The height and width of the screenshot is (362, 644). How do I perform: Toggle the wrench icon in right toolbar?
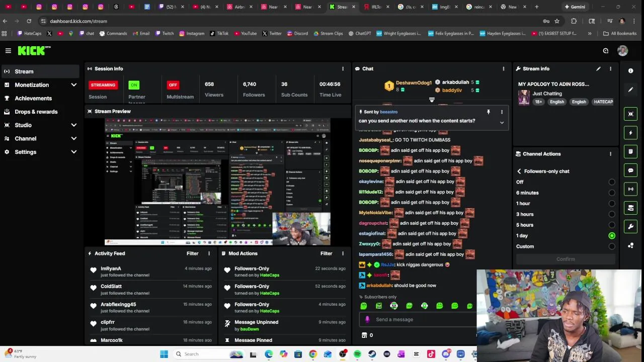pos(631,227)
